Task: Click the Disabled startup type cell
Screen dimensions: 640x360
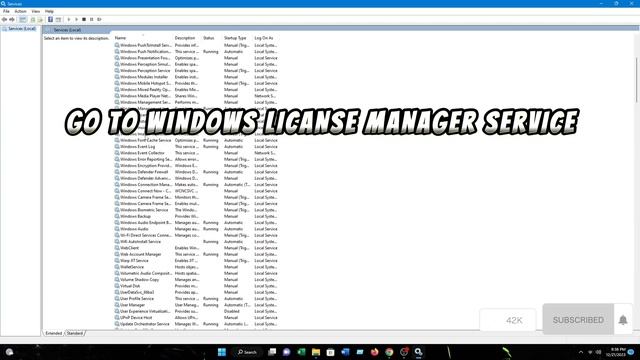Action: (231, 311)
